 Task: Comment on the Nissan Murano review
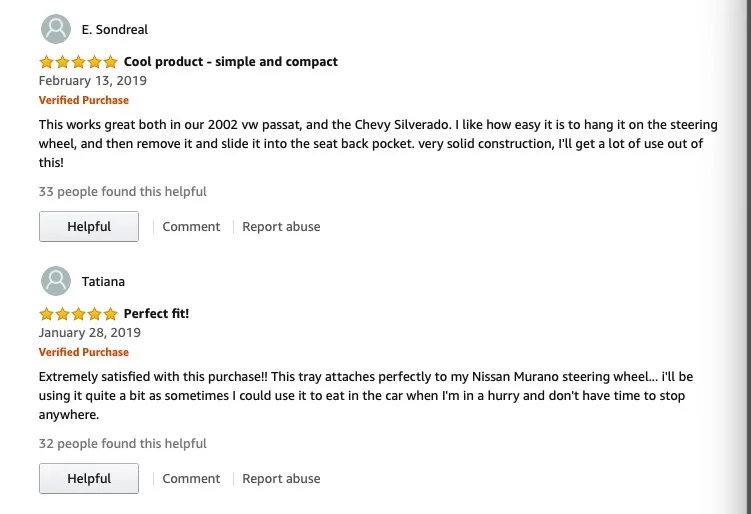pyautogui.click(x=191, y=479)
